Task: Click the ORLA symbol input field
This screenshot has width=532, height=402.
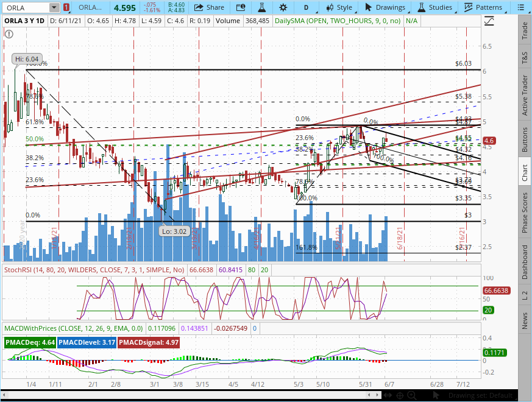Action: [x=24, y=7]
